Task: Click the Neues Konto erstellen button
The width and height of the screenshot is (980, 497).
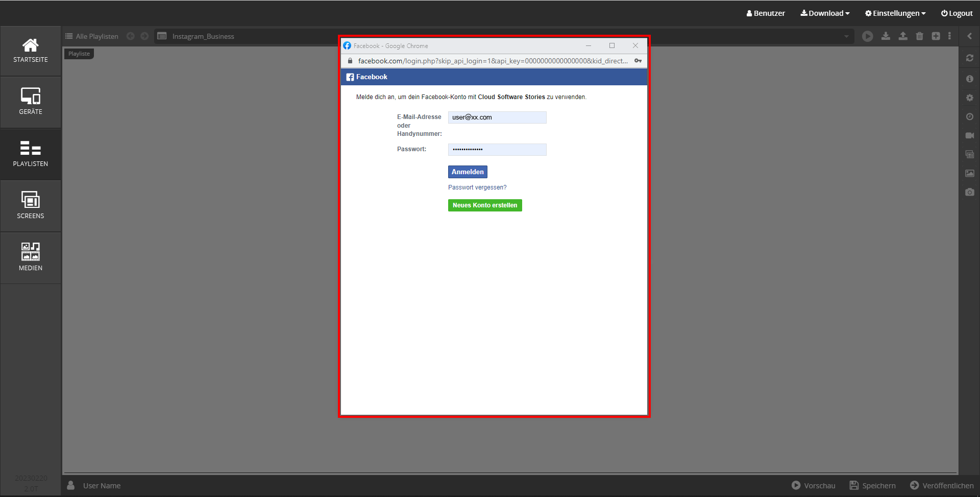Action: click(x=485, y=205)
